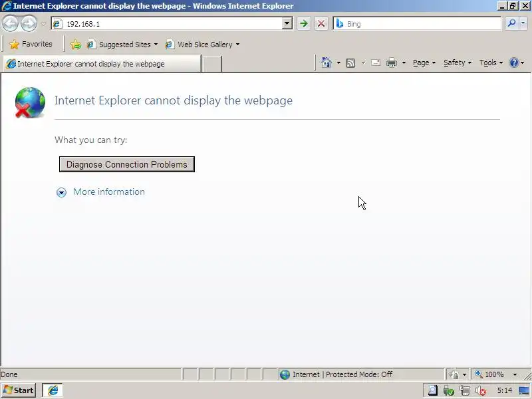Click the Forward navigation arrow button
Image resolution: width=532 pixels, height=399 pixels.
point(29,24)
